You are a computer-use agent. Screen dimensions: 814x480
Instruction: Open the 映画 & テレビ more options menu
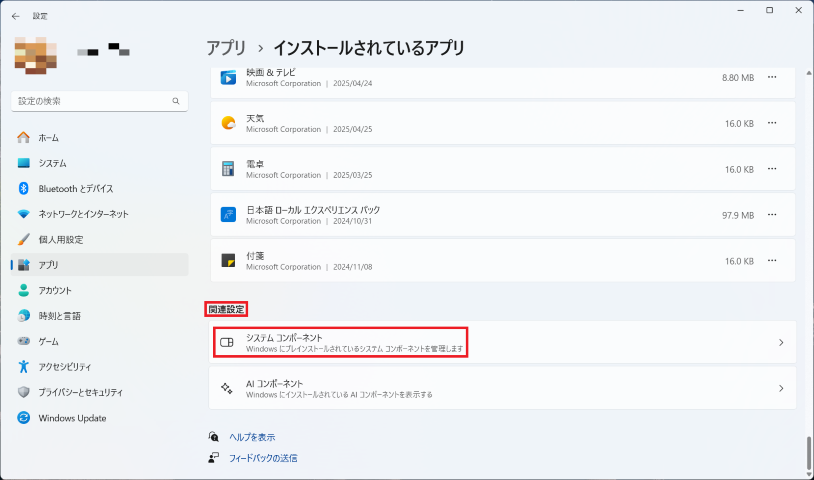point(772,77)
